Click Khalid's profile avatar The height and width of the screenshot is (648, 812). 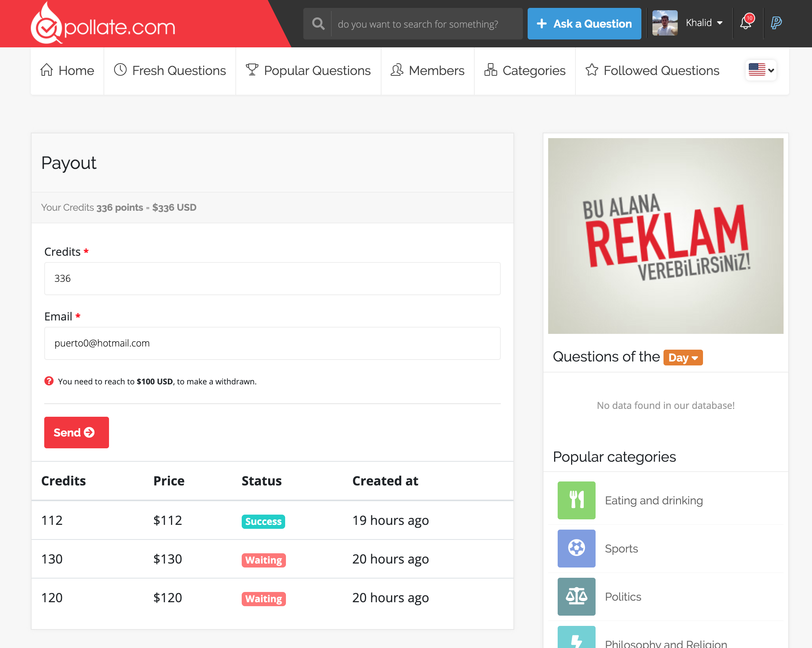(x=665, y=23)
